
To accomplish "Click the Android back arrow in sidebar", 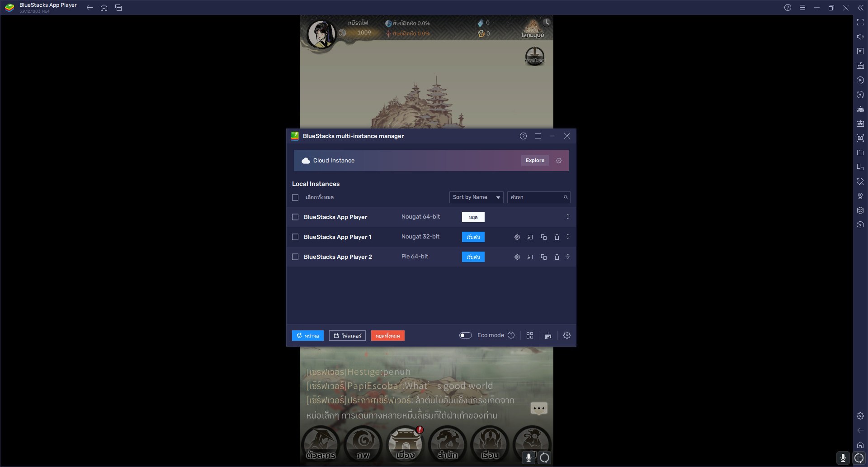I will tap(860, 430).
